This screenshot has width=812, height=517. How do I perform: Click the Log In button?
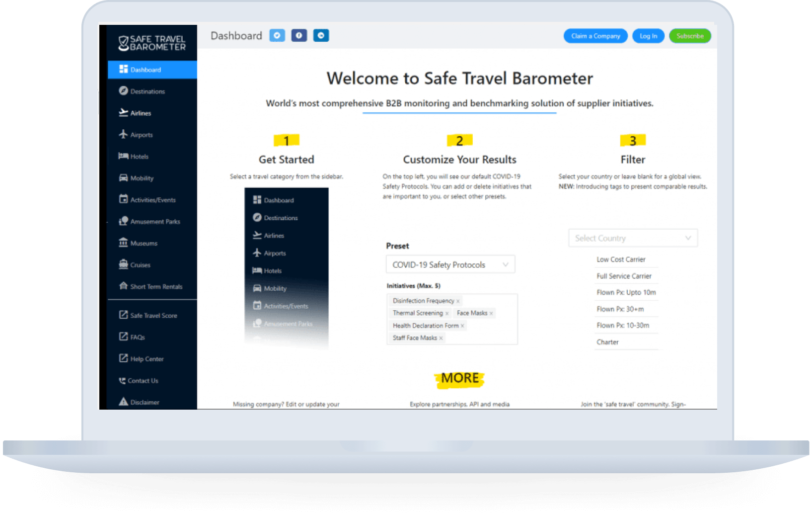pos(648,36)
